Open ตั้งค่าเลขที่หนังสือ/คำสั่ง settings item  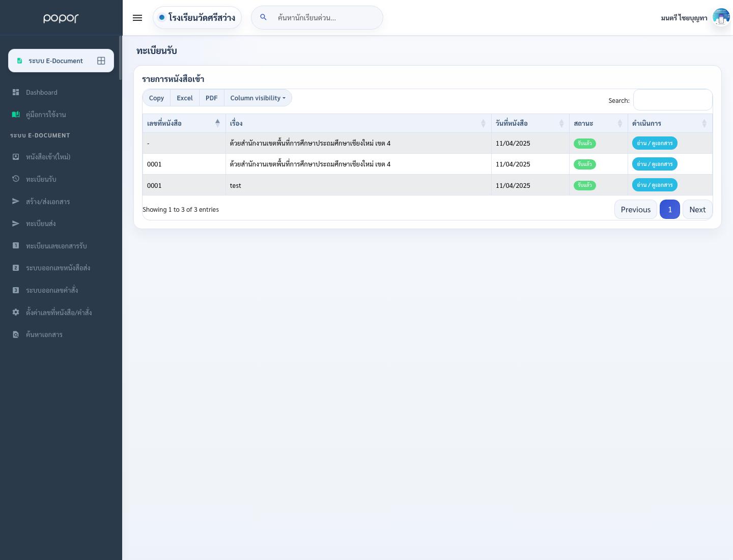coord(59,312)
